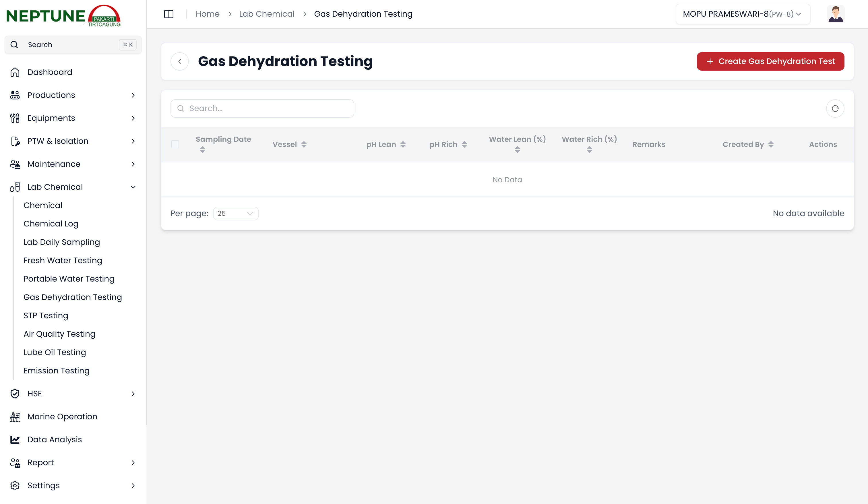Expand the MOPU PRAMESWARI-8 vessel selector
This screenshot has width=868, height=504.
tap(742, 14)
